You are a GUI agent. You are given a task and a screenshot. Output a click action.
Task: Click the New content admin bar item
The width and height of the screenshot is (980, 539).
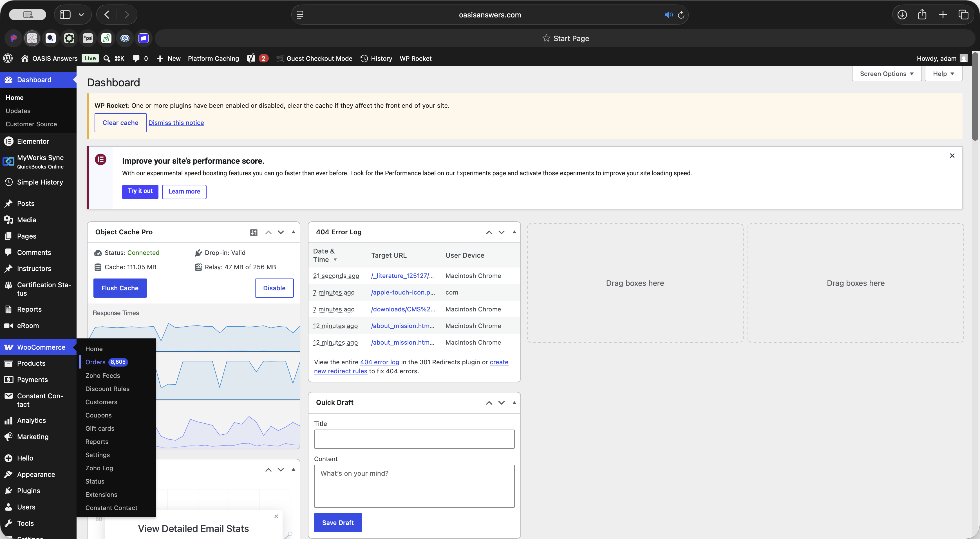[x=169, y=59]
